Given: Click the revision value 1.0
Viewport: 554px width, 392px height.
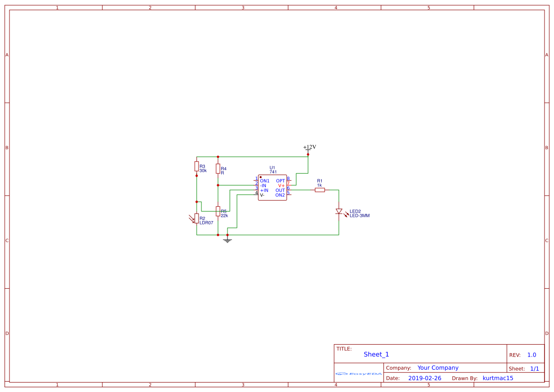Looking at the screenshot, I should point(531,354).
